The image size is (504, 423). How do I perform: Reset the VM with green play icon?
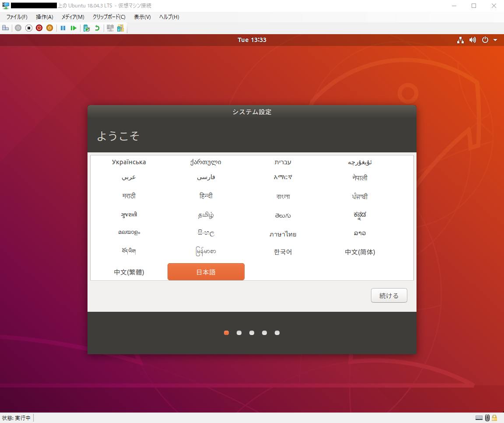73,28
